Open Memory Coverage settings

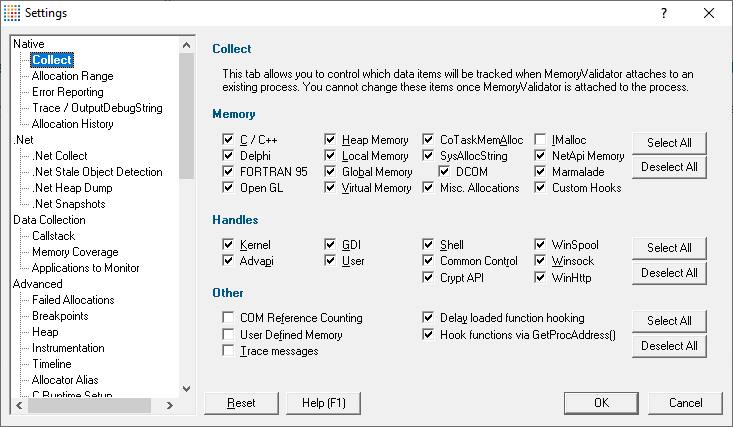(x=75, y=252)
